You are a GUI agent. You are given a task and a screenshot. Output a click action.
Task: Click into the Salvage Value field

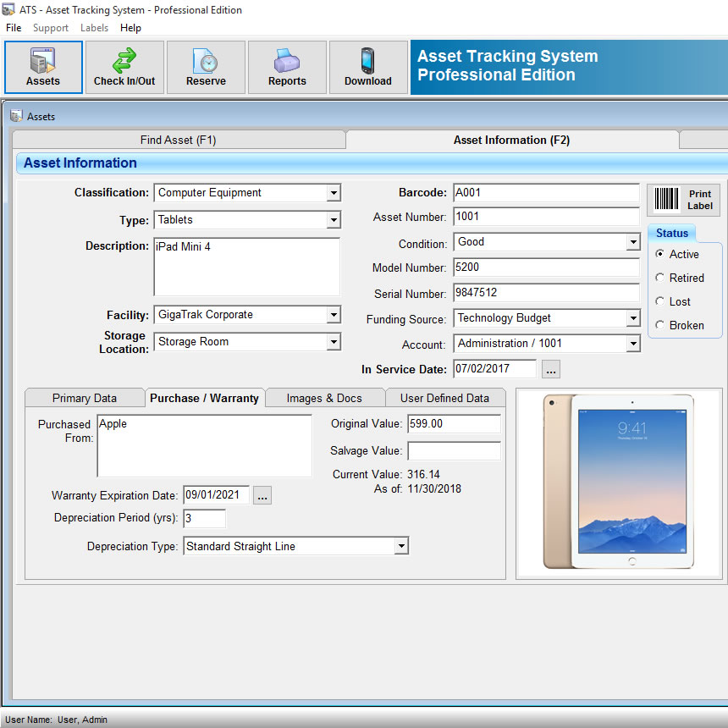454,451
